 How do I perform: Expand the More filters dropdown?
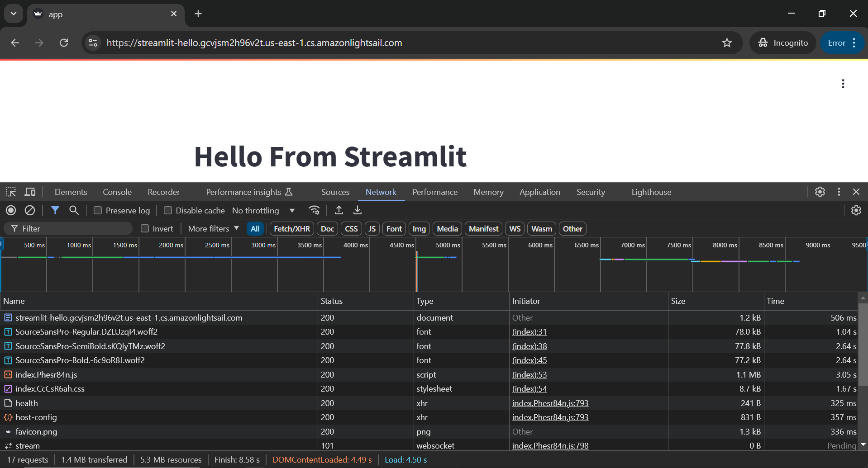[x=213, y=228]
